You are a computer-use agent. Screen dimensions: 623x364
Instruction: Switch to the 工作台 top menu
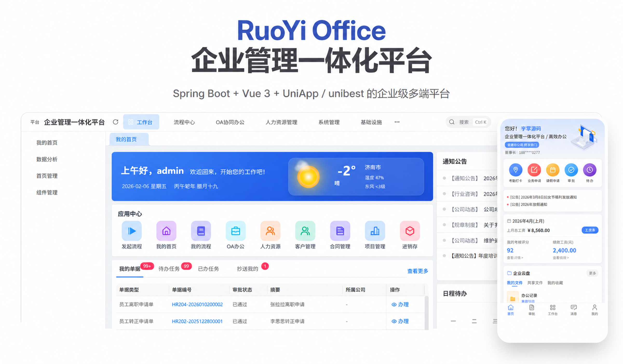point(141,122)
